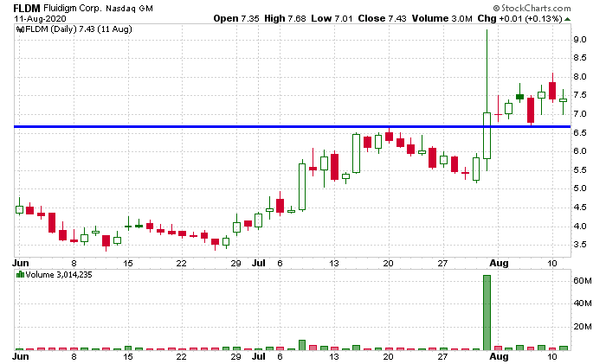This screenshot has width=606, height=364.
Task: Click the 40M volume axis label
Action: point(583,303)
